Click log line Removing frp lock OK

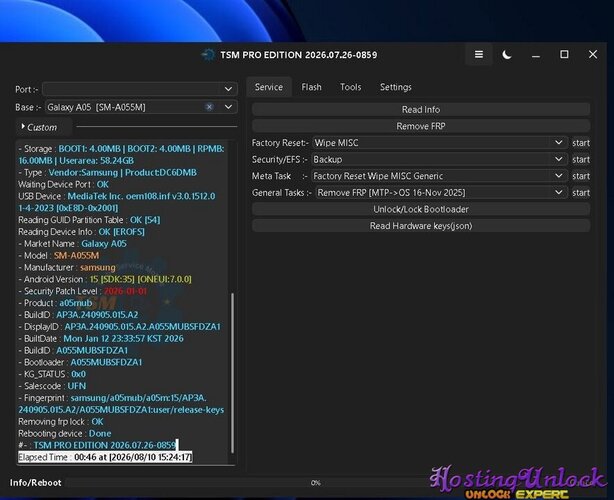[61, 421]
